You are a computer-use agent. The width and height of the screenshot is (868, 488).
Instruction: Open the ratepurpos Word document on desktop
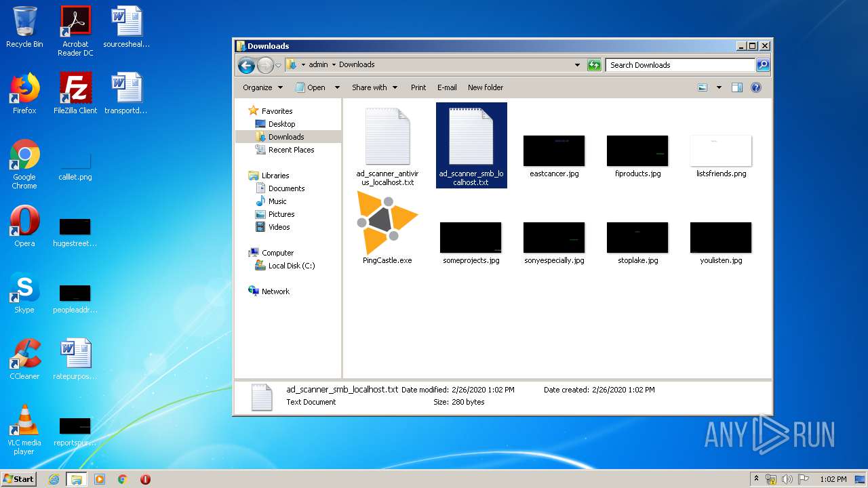75,359
